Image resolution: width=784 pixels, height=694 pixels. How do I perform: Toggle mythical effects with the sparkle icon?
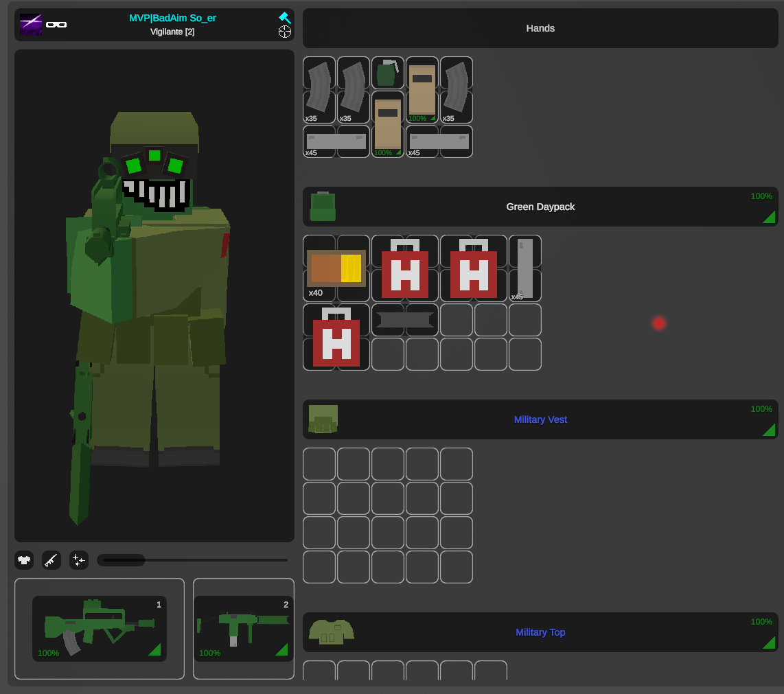(x=79, y=560)
